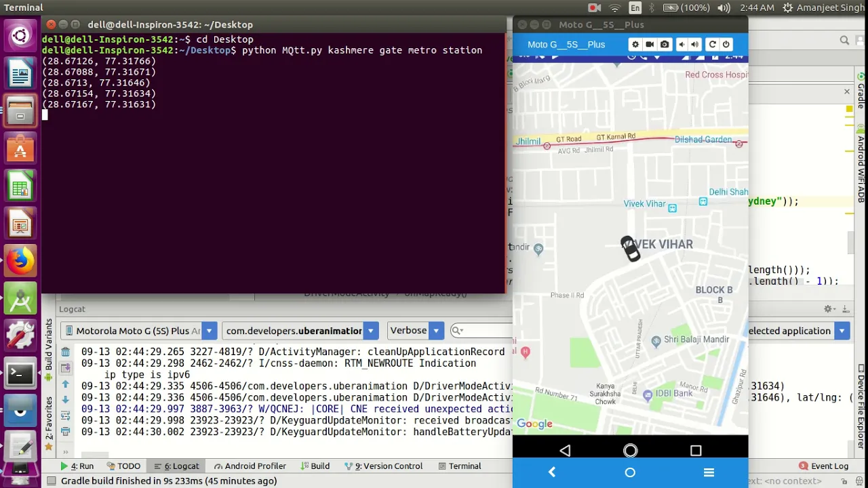This screenshot has height=488, width=868.
Task: Click the Wi-Fi indicator in top panel
Action: click(x=614, y=7)
